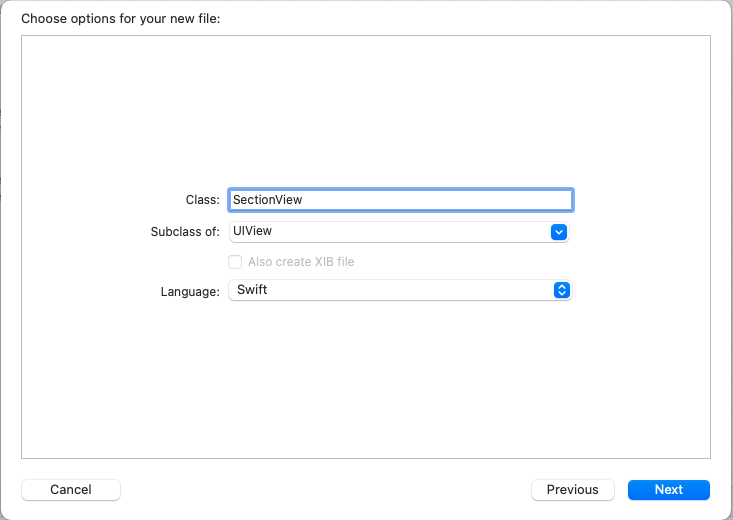Click the blank space between Cancel and Previous
Viewport: 733px width, 520px height.
click(x=325, y=490)
